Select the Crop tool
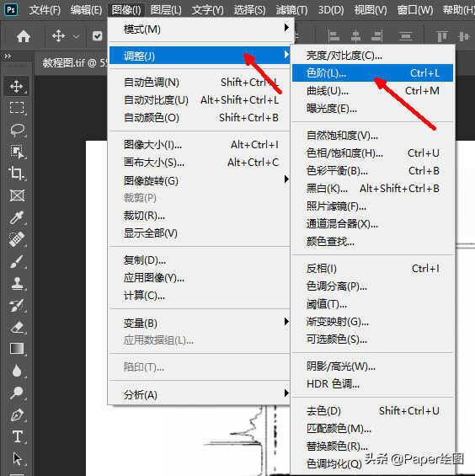 [x=17, y=174]
